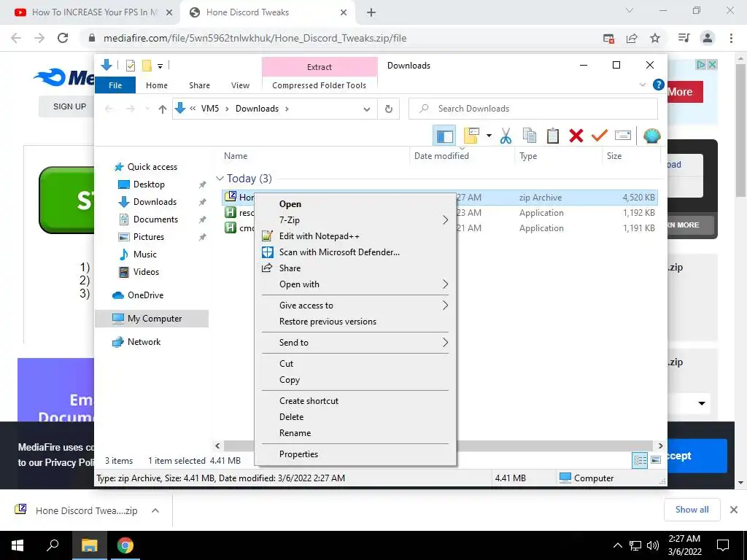Click the Cut scissors toolbar icon
Viewport: 747px width, 560px height.
[506, 136]
